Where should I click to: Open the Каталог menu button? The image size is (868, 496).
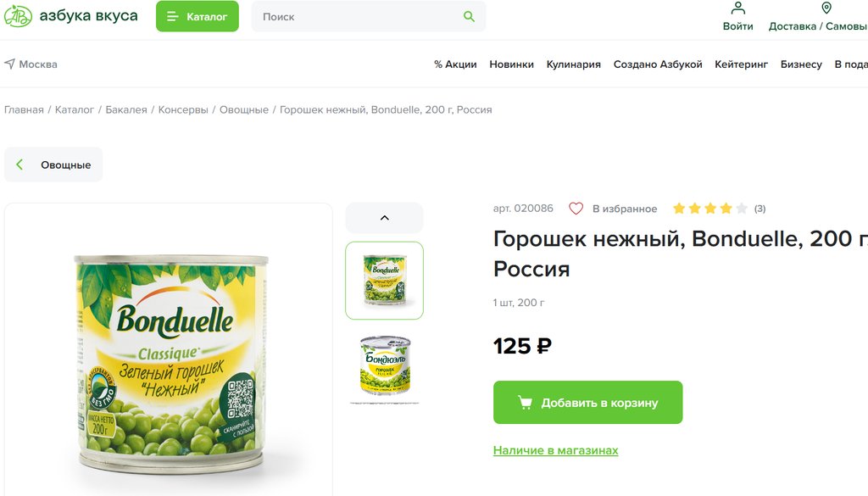197,16
